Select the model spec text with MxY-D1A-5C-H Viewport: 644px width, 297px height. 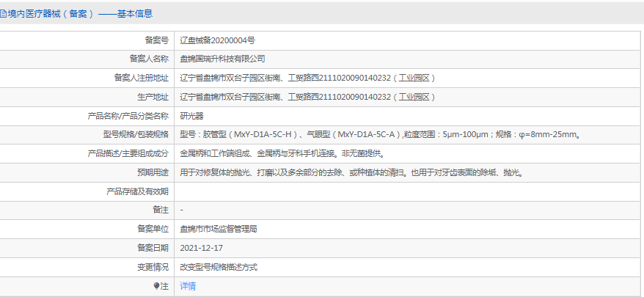pyautogui.click(x=381, y=134)
